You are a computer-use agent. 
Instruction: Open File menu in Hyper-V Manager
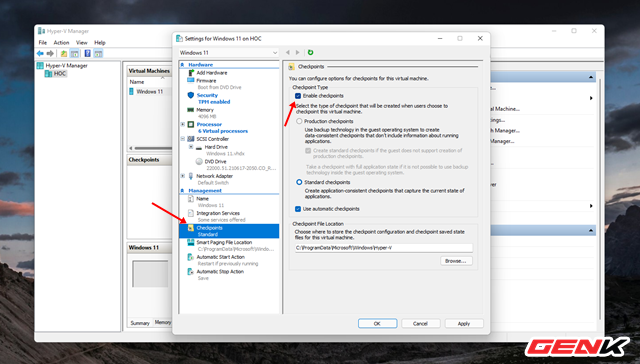[x=42, y=42]
